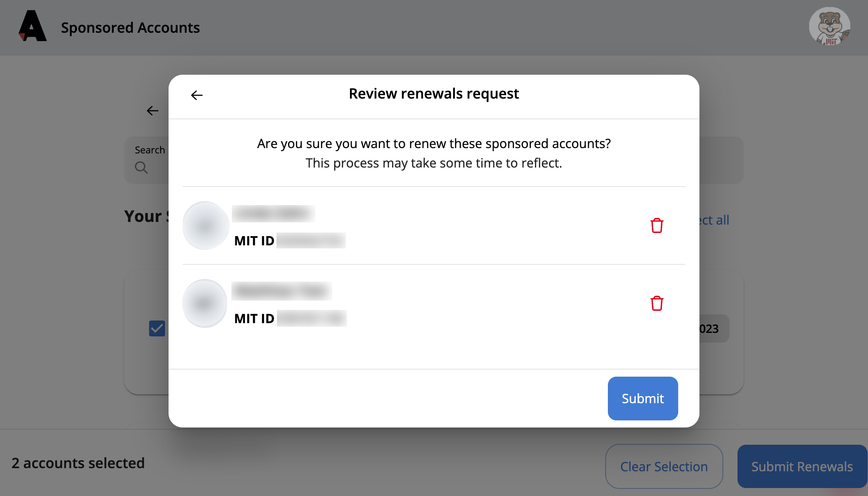Image resolution: width=868 pixels, height=496 pixels.
Task: Click the Submit Renewals button
Action: 802,466
